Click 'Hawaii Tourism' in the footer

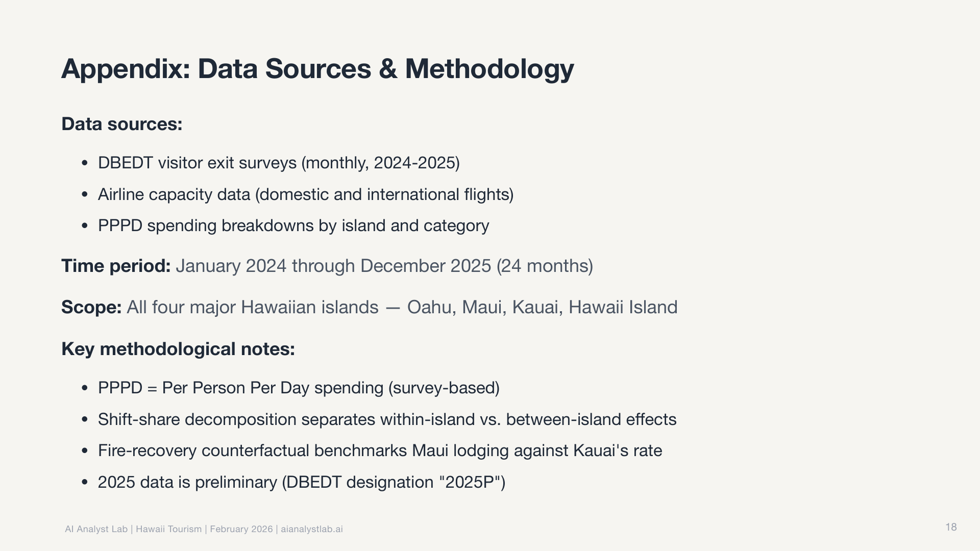pos(168,529)
